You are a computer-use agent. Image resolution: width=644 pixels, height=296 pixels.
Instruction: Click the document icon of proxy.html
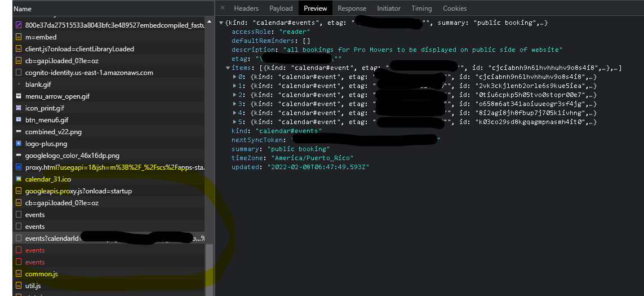(x=19, y=167)
